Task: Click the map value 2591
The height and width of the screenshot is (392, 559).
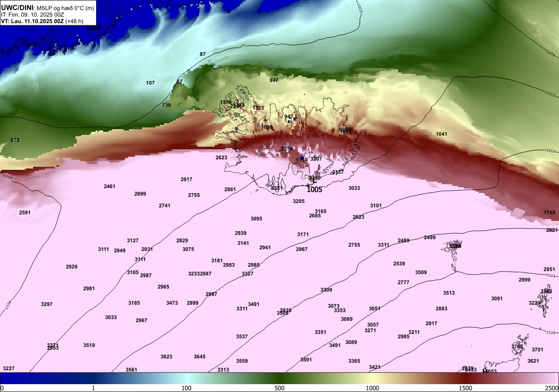Action: click(x=25, y=213)
